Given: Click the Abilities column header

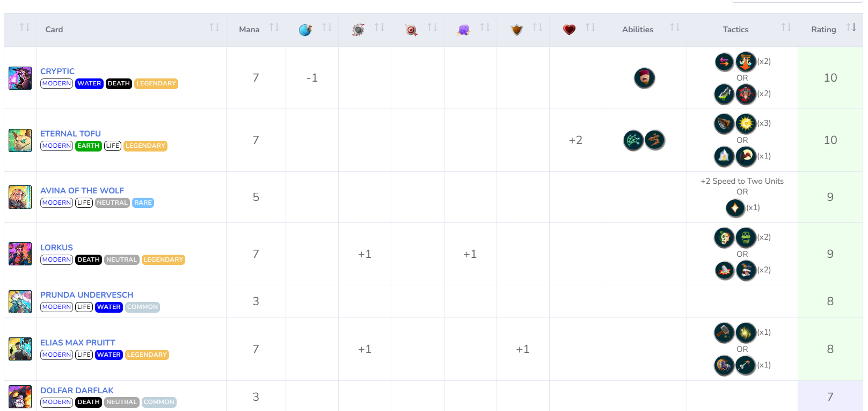Looking at the screenshot, I should pyautogui.click(x=637, y=30).
